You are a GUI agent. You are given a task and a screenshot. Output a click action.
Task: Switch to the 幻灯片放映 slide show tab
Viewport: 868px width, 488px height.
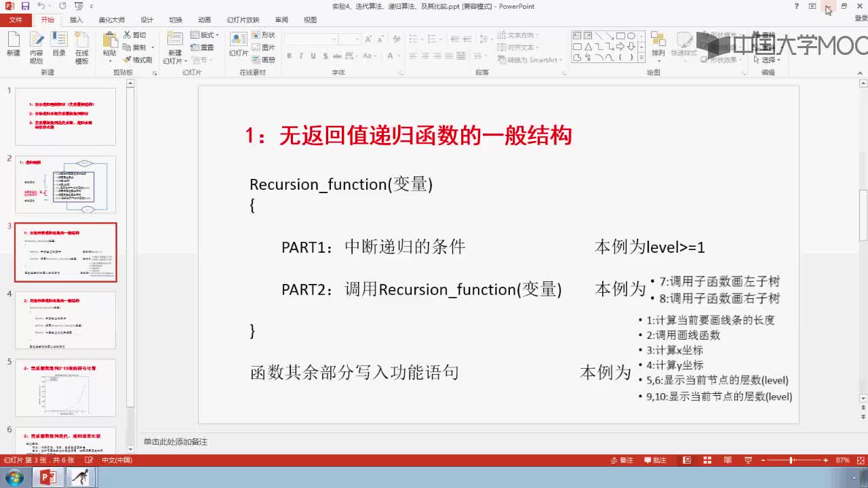pyautogui.click(x=243, y=20)
